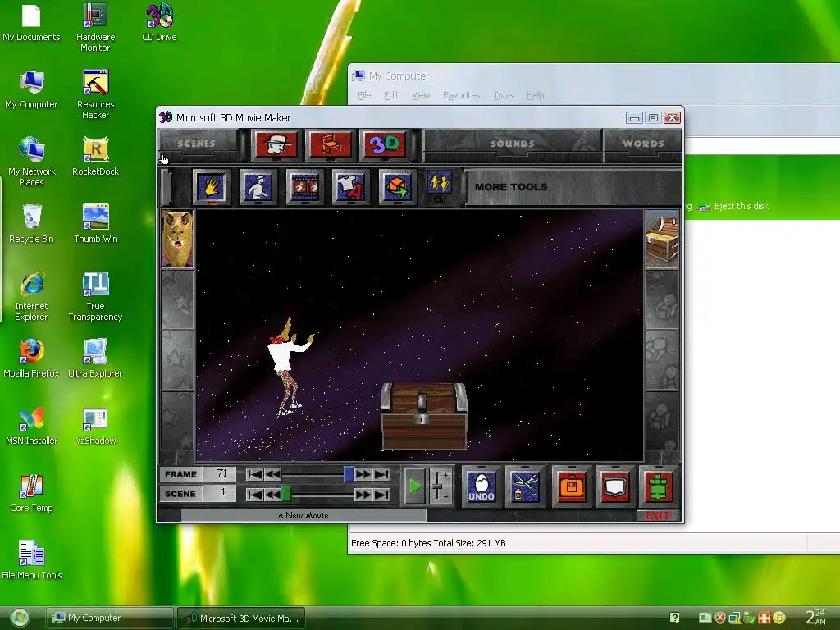Jump to last frame button
Screen dimensions: 840x630
[381, 474]
